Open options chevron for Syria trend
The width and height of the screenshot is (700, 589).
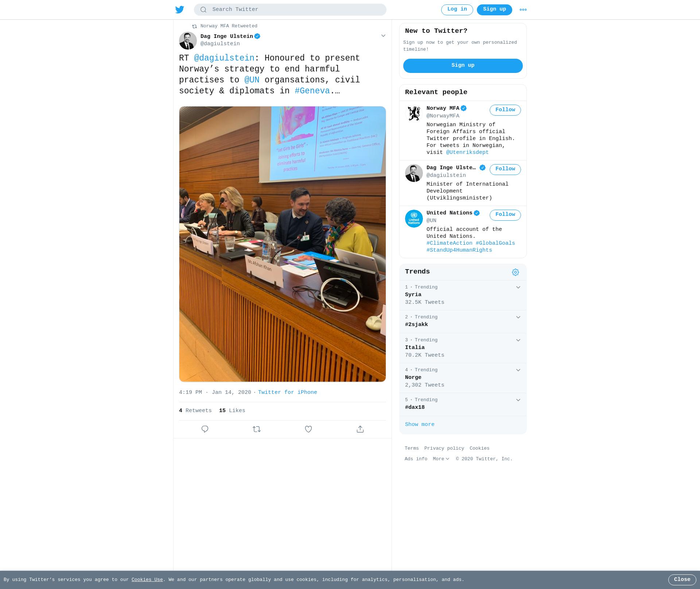[518, 287]
